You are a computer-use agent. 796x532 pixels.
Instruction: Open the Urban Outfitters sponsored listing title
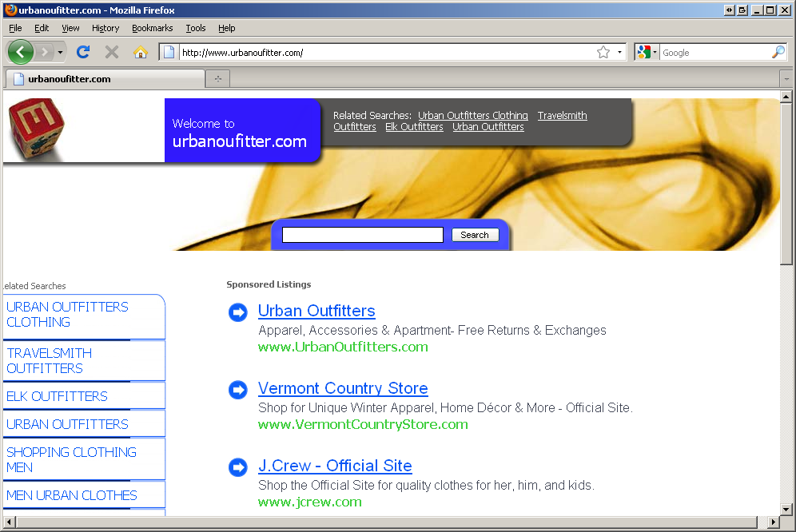pos(316,311)
